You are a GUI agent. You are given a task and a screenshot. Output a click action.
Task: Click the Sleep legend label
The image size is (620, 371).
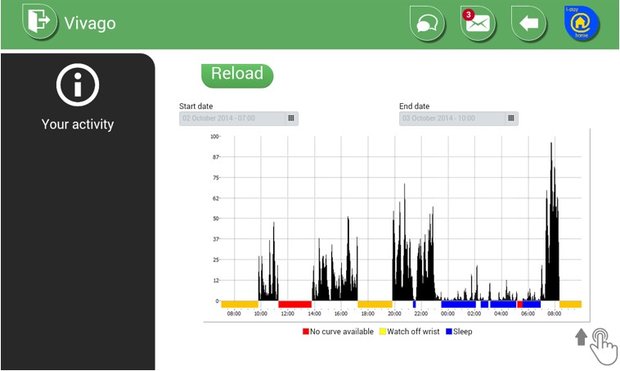click(463, 331)
